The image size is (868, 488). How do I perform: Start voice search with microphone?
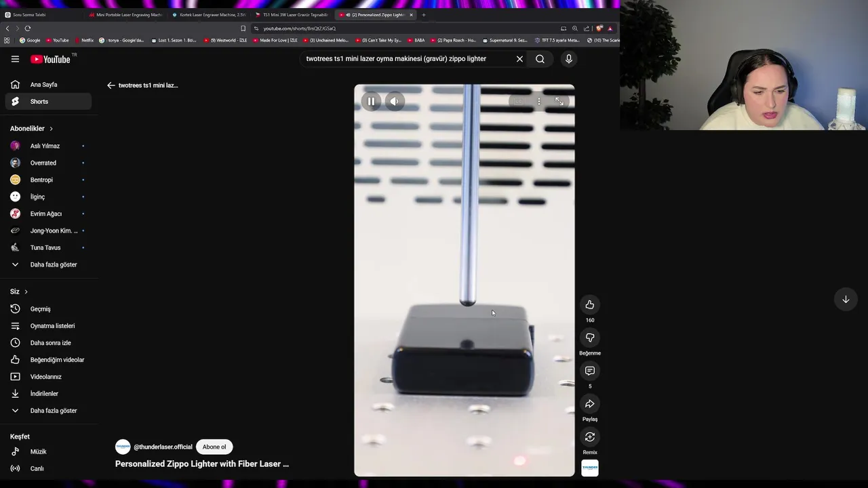click(x=569, y=59)
